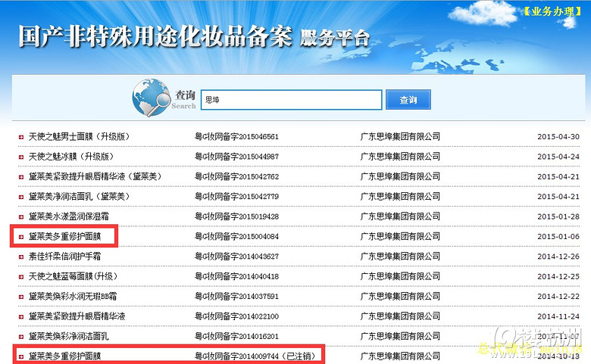
Task: Open 黛莱美焕彩净润洁面乳 entry
Action: pyautogui.click(x=69, y=336)
